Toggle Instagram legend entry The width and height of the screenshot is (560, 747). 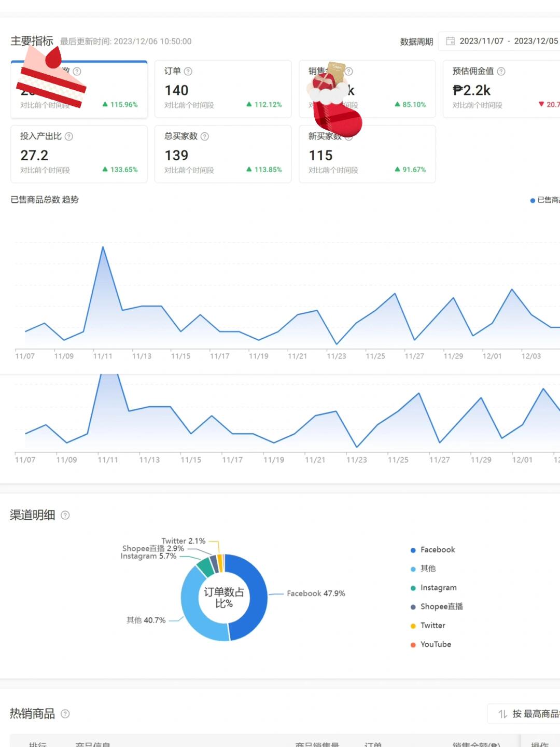pos(433,588)
